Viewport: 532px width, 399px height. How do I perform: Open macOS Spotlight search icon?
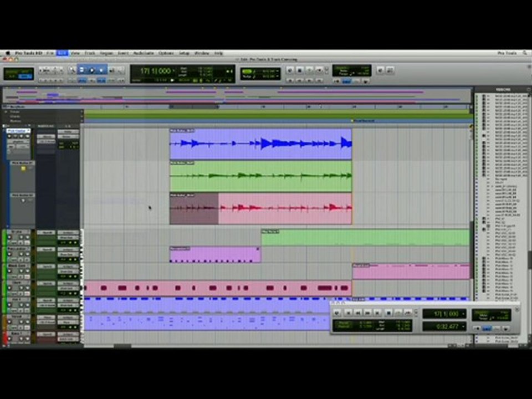(525, 53)
